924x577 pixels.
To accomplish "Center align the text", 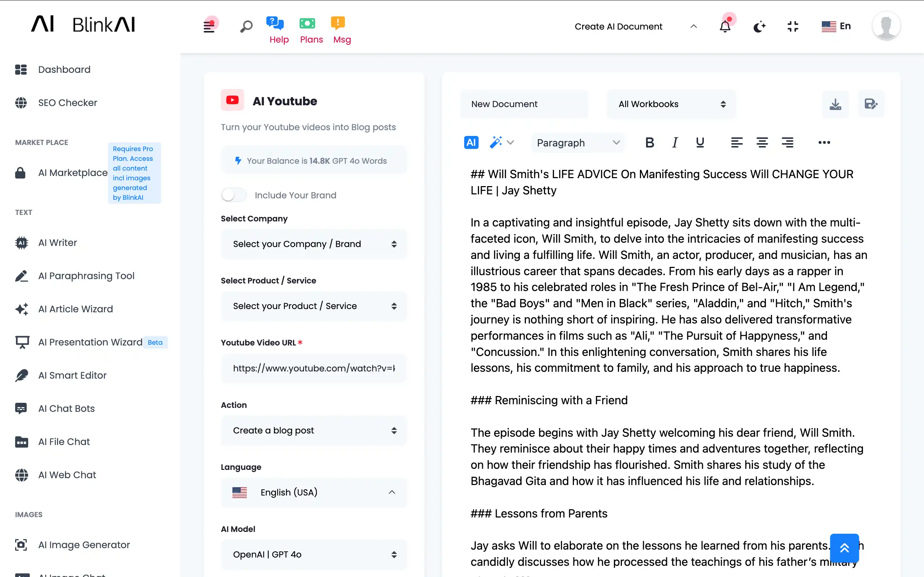I will tap(762, 142).
